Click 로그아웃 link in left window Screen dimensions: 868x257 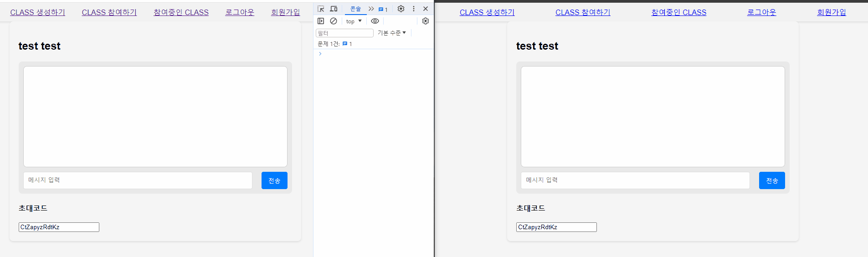(x=240, y=12)
